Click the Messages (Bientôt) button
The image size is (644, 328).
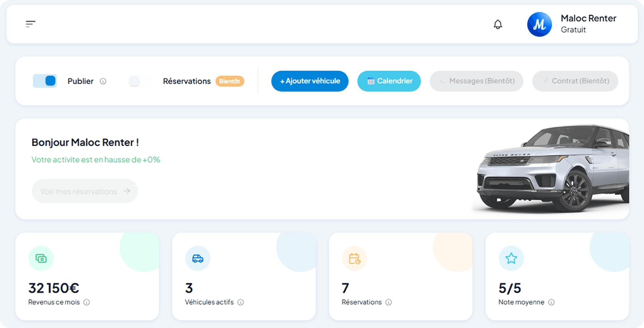(476, 81)
